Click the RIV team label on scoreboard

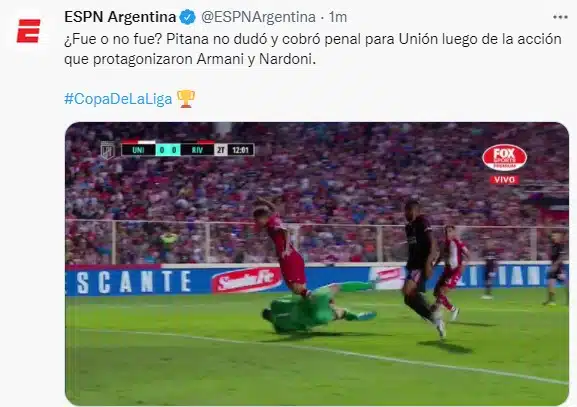click(x=197, y=150)
